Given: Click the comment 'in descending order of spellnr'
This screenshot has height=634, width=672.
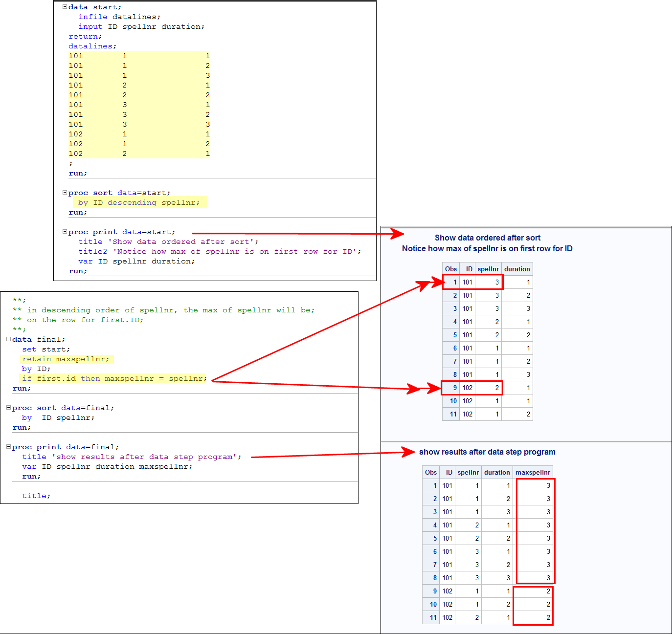Looking at the screenshot, I should (x=163, y=310).
